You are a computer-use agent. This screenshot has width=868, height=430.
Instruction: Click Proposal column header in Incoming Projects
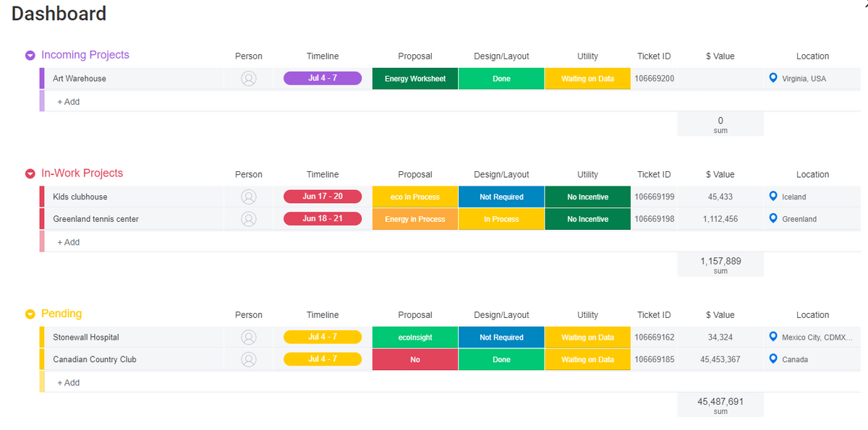(415, 56)
